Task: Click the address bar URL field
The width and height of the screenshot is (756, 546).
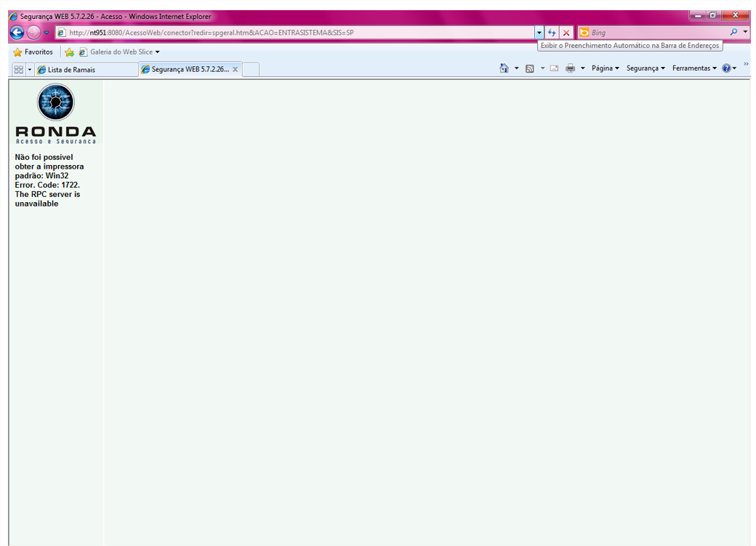Action: click(294, 32)
